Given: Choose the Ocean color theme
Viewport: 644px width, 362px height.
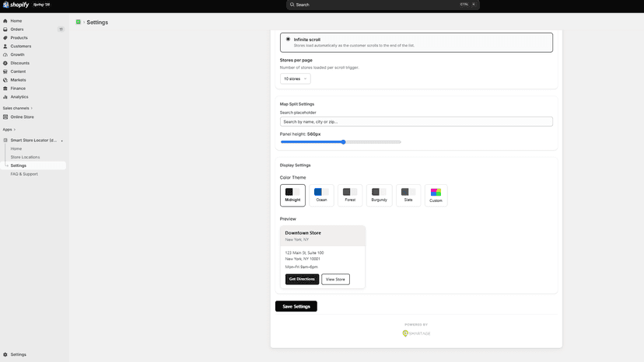Looking at the screenshot, I should 321,195.
